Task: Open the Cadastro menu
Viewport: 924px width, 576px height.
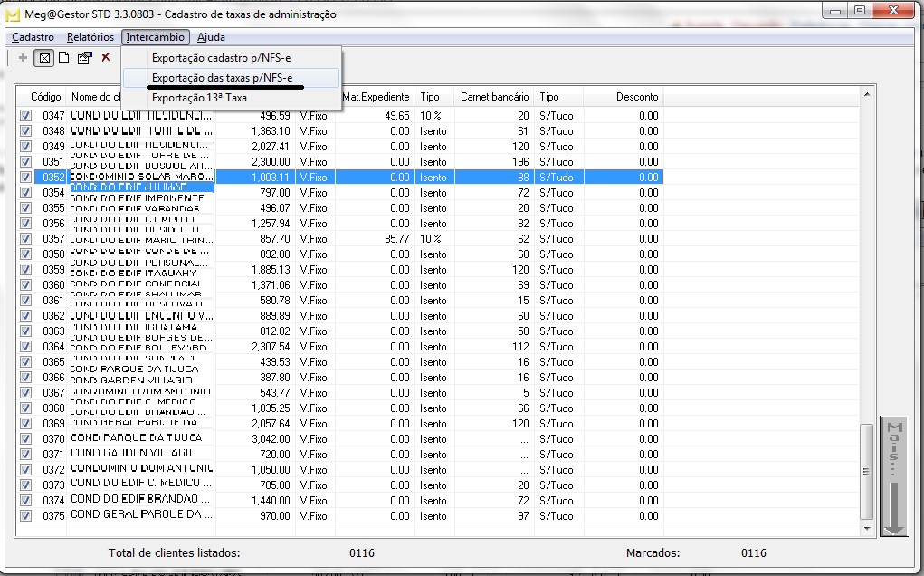Action: tap(33, 37)
